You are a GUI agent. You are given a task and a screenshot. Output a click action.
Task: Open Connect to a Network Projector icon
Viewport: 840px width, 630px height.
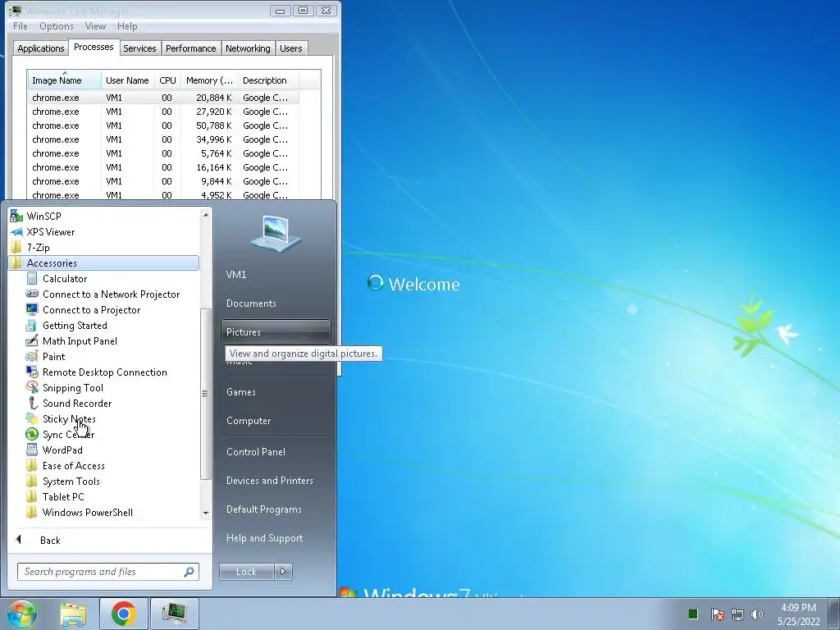pyautogui.click(x=32, y=294)
